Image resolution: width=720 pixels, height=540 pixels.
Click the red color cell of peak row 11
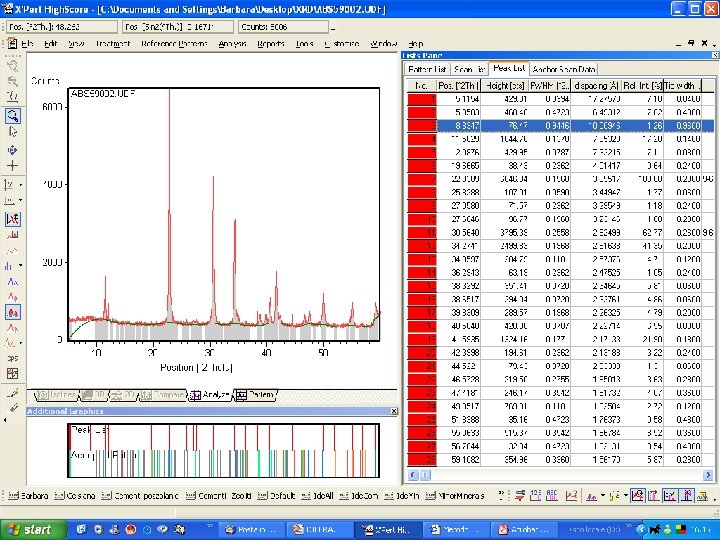422,232
